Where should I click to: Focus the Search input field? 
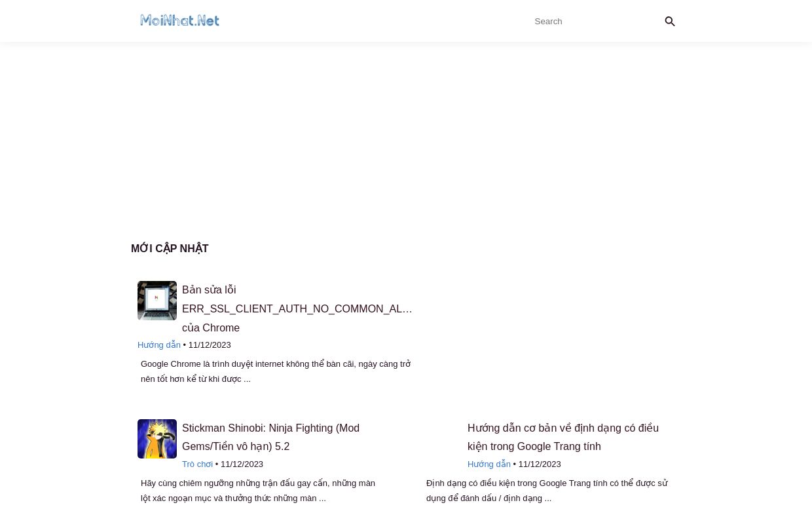pyautogui.click(x=593, y=22)
